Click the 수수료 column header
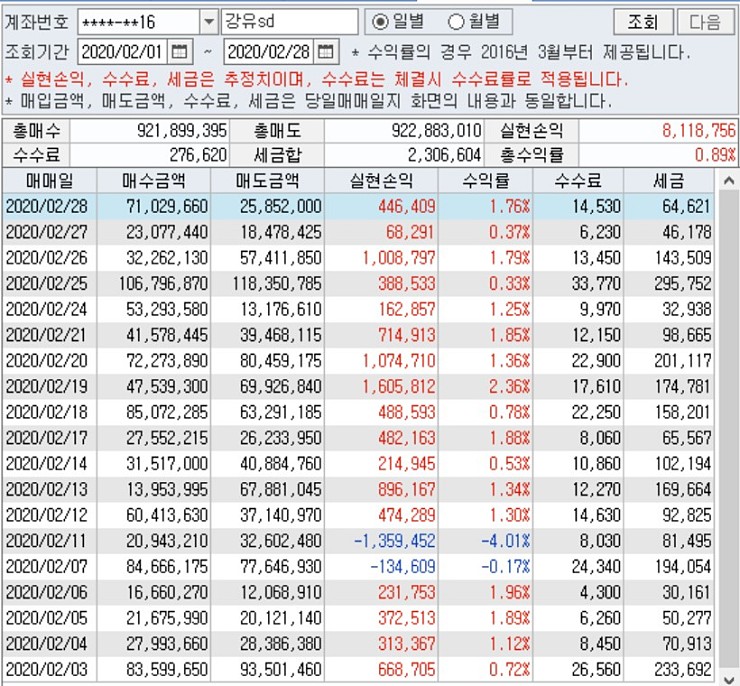Image resolution: width=740 pixels, height=686 pixels. (x=578, y=181)
